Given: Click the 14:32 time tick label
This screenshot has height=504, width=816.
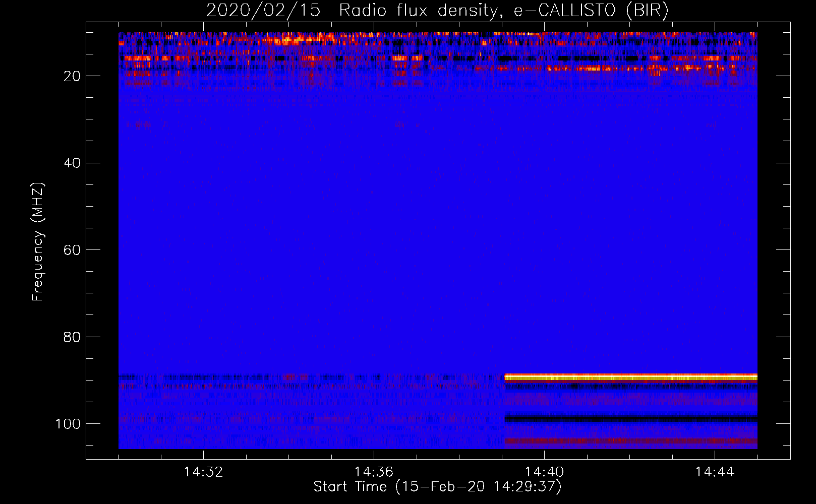Looking at the screenshot, I should [203, 472].
